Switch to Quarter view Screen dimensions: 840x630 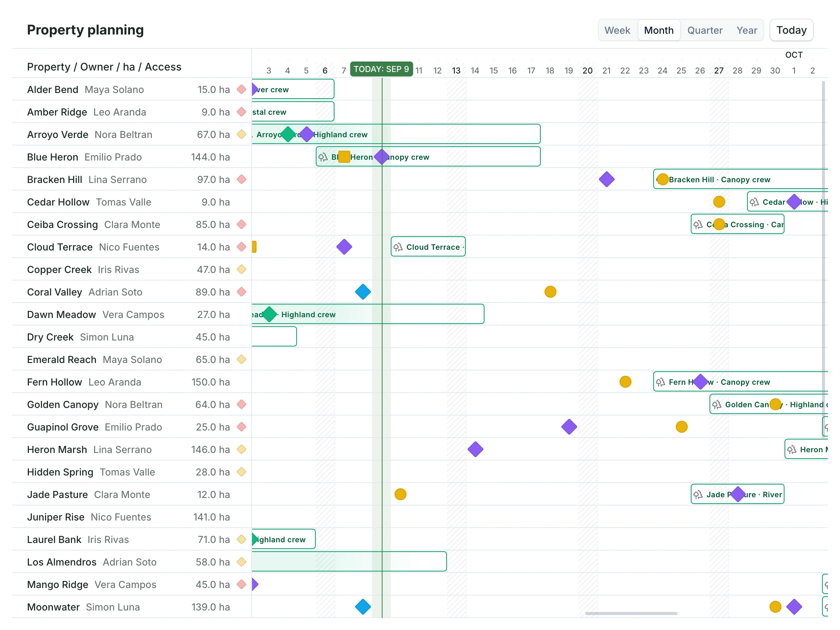704,30
